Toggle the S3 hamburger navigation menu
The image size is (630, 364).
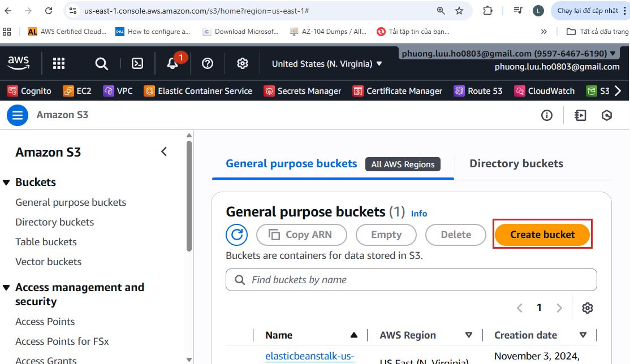[18, 115]
